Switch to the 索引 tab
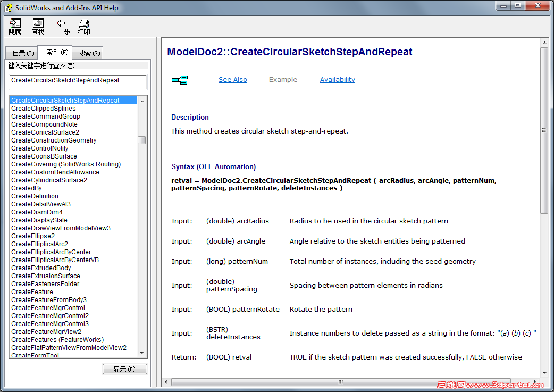Viewport: 554px width, 392px height. pyautogui.click(x=55, y=52)
